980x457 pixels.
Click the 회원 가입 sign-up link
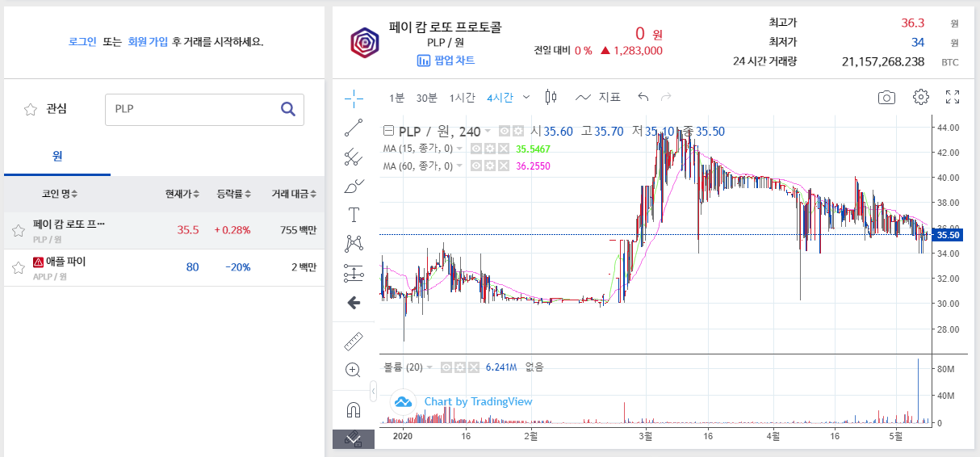coord(148,42)
